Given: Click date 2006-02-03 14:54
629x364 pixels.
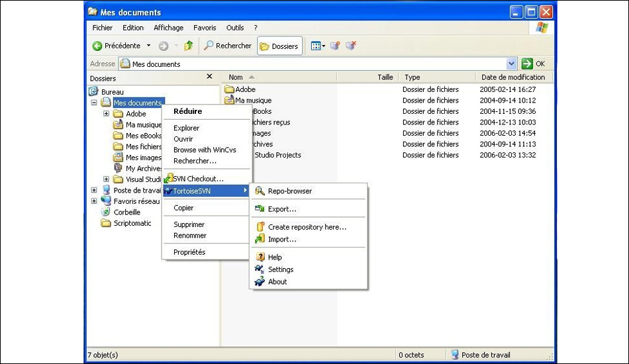Looking at the screenshot, I should (507, 133).
